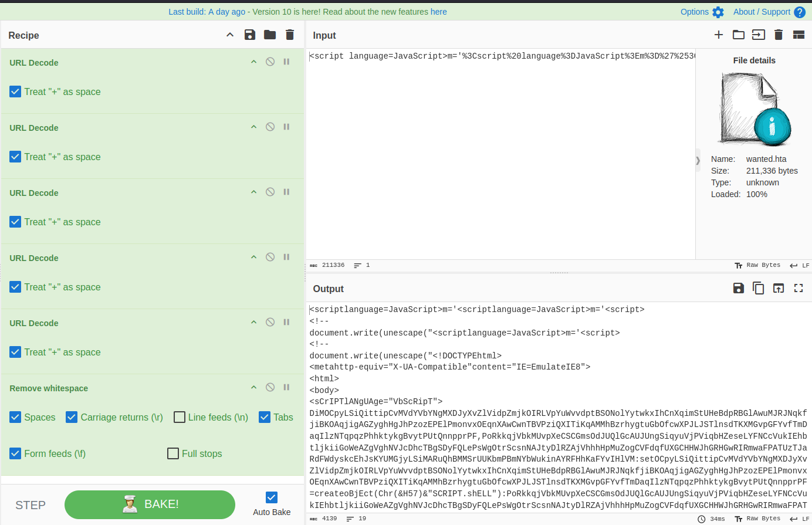Collapse the second URL Decode operation
Screen dimensions: 812x525
tap(253, 127)
